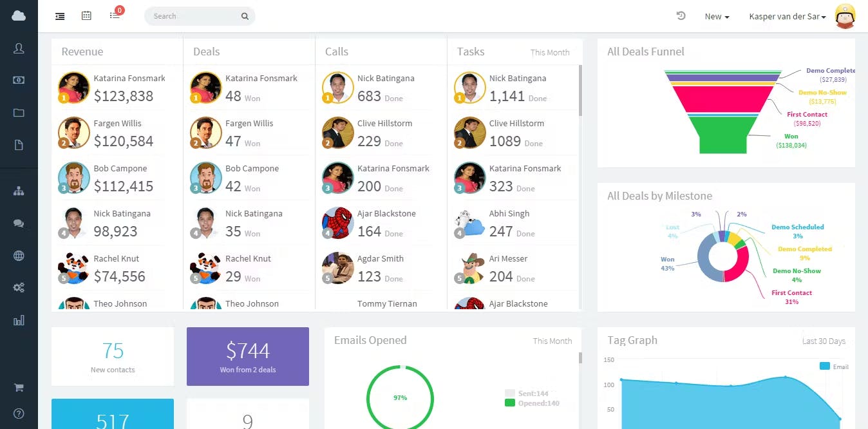The height and width of the screenshot is (429, 868).
Task: Open the globe web icon in sidebar
Action: pyautogui.click(x=19, y=256)
